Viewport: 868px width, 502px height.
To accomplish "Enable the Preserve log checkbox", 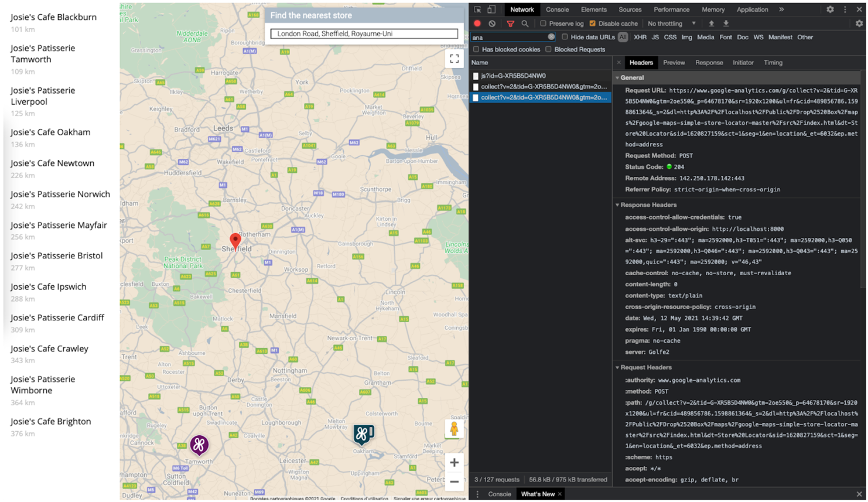I will (x=543, y=23).
